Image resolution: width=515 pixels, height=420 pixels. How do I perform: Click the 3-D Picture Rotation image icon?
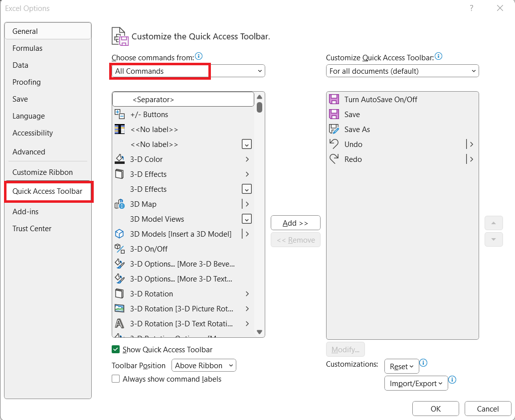(x=120, y=309)
